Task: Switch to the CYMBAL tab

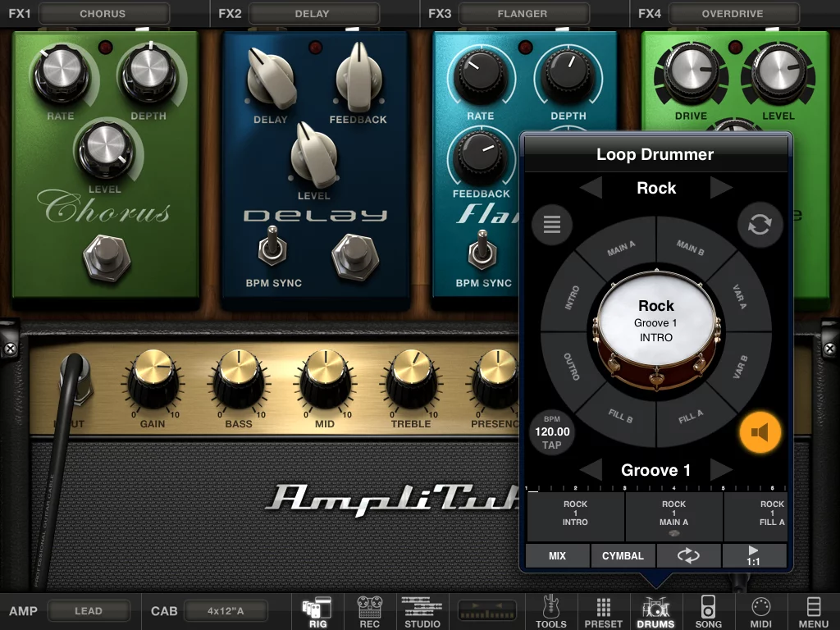Action: [x=623, y=555]
